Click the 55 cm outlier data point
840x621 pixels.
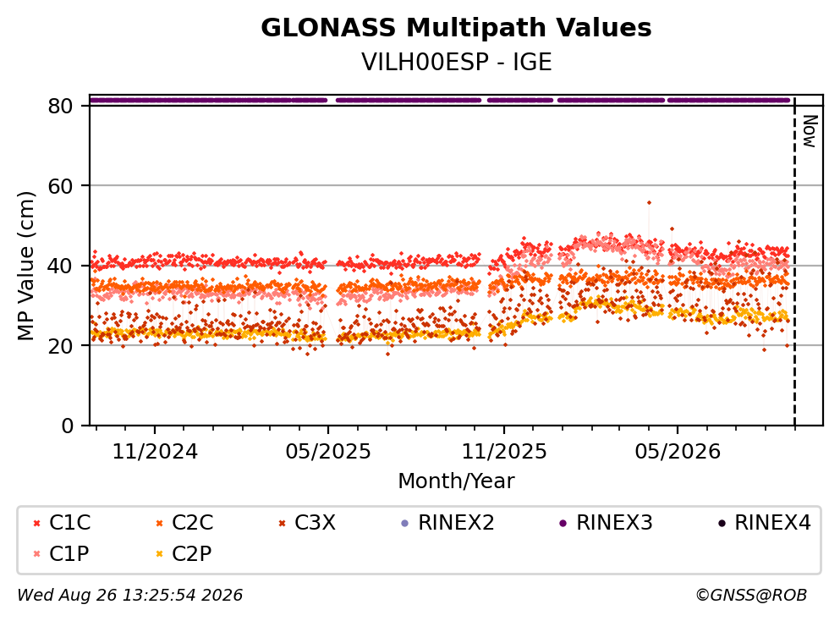[649, 202]
